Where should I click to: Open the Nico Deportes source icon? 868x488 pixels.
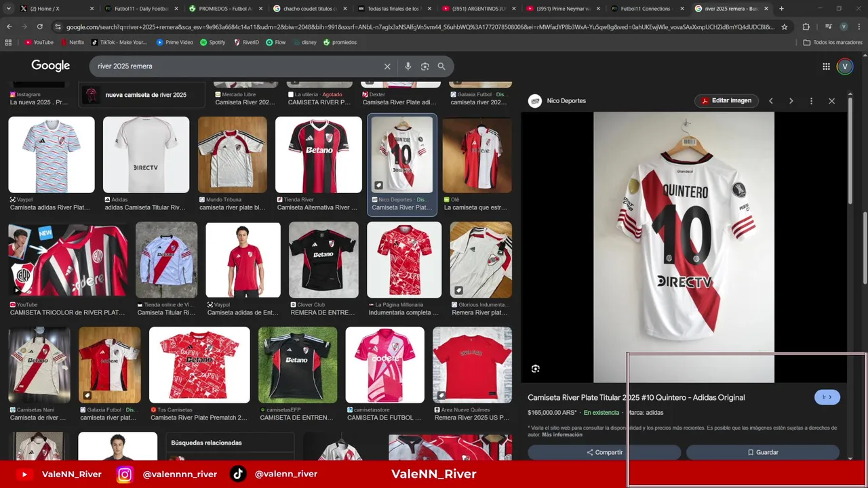[535, 101]
